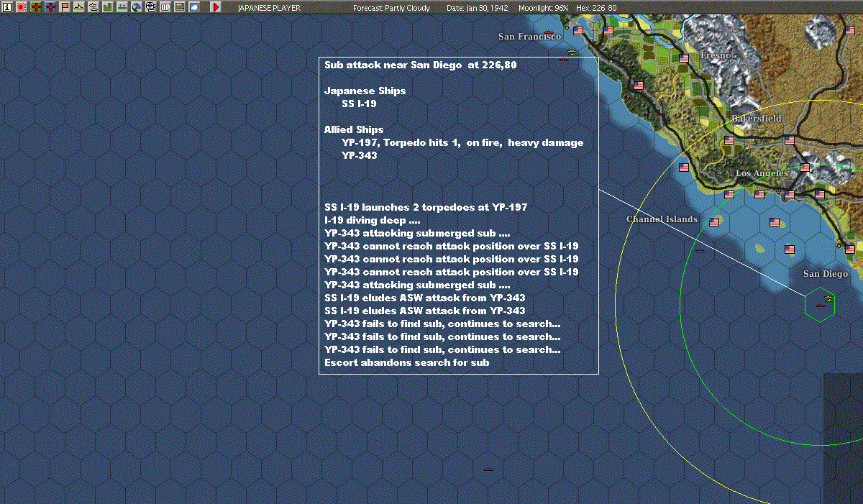Select the red plane on green icon
The height and width of the screenshot is (504, 863).
tap(35, 7)
